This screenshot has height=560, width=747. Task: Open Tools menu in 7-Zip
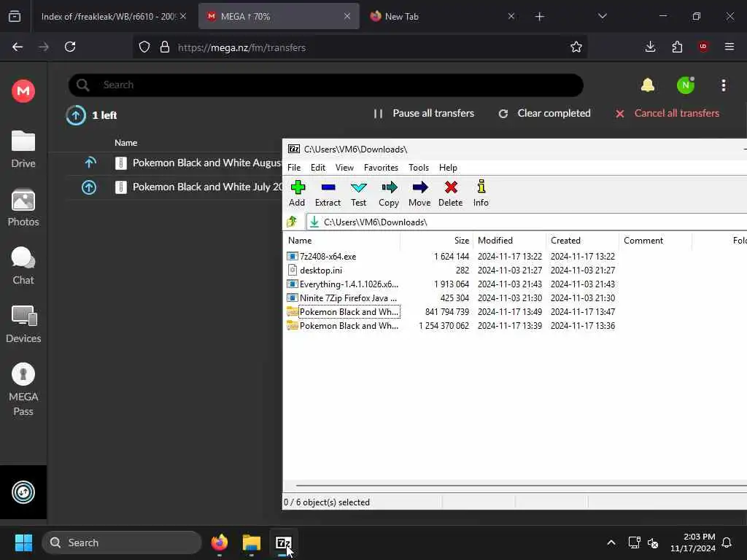(419, 168)
